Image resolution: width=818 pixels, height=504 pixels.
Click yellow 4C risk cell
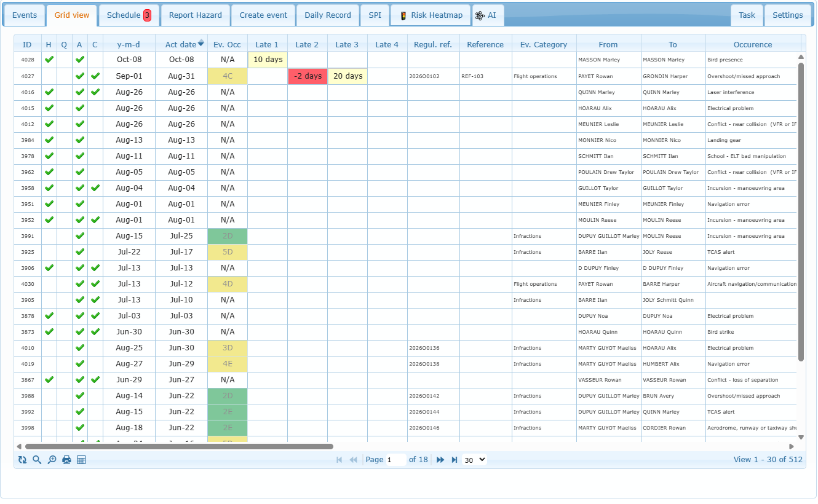click(x=228, y=76)
